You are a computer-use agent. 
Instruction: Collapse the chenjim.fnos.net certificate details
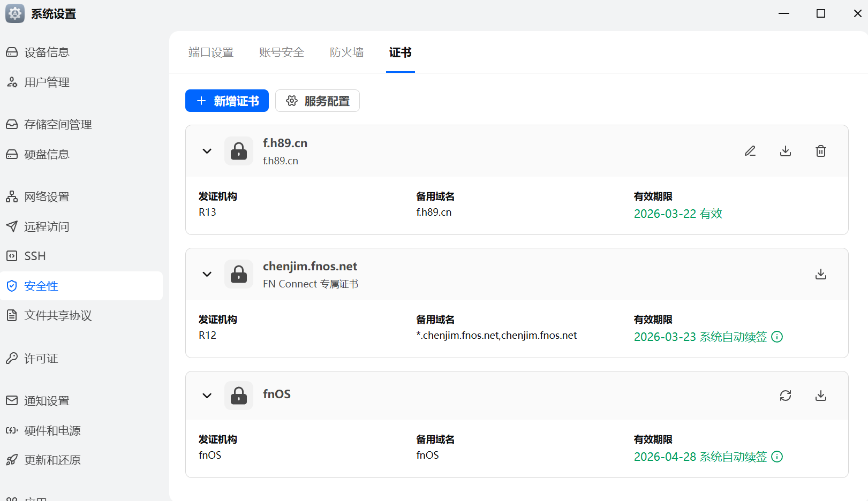tap(207, 274)
